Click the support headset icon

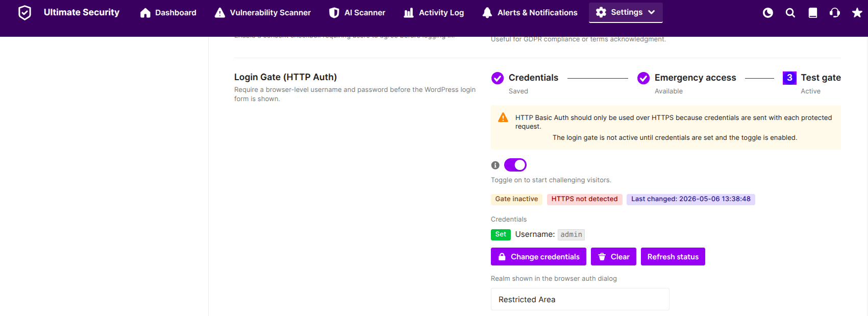point(835,13)
